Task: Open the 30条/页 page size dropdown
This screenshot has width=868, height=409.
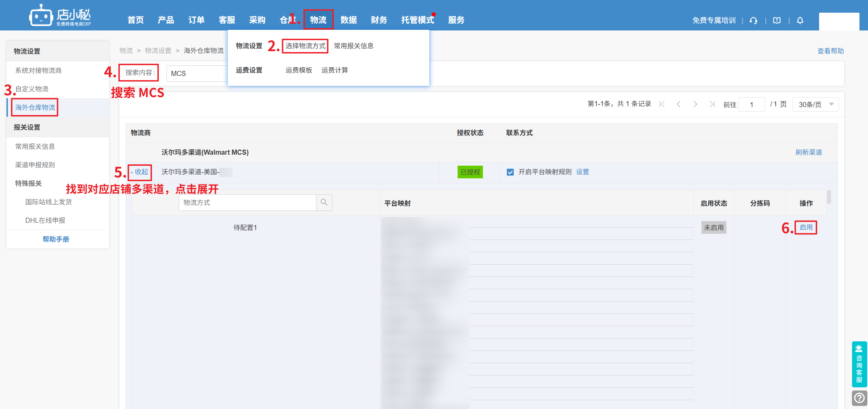Action: pyautogui.click(x=815, y=104)
